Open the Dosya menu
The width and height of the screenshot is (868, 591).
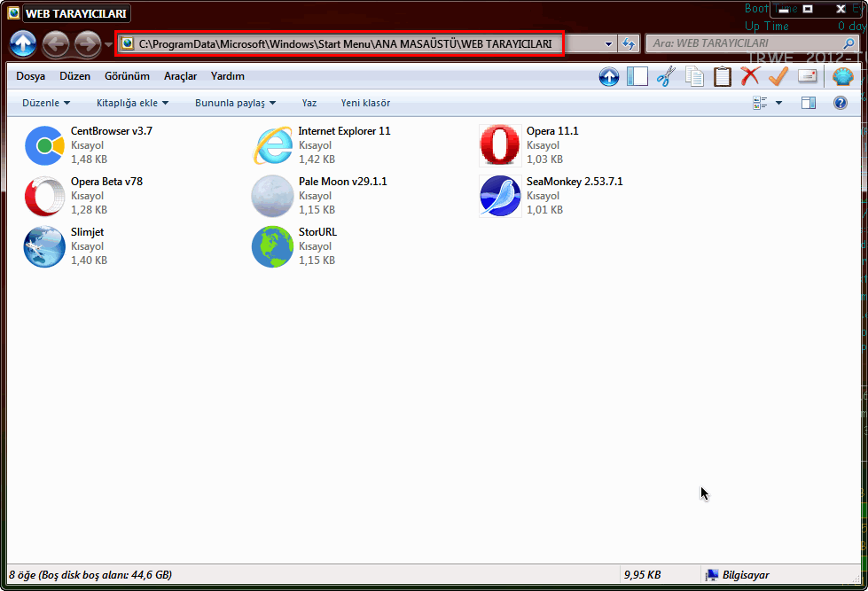coord(30,76)
